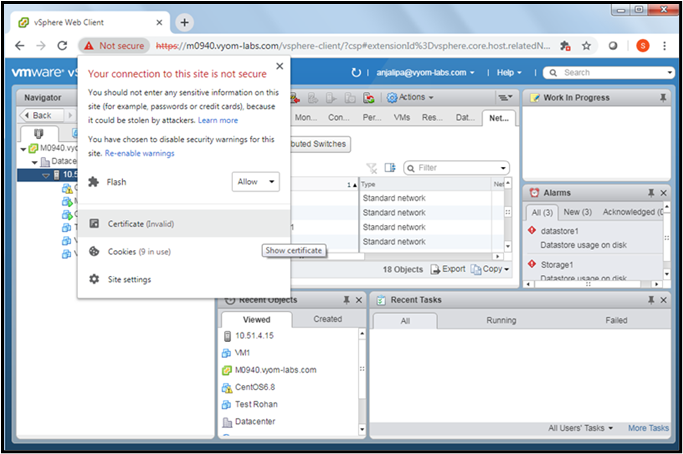Click the vSphere Search input field
Image resolution: width=683 pixels, height=454 pixels.
pos(610,73)
